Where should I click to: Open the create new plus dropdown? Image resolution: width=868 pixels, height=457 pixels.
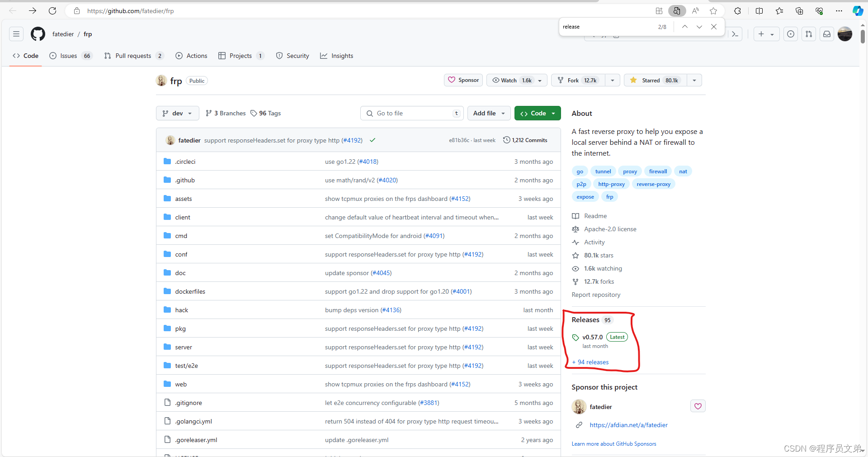point(766,34)
